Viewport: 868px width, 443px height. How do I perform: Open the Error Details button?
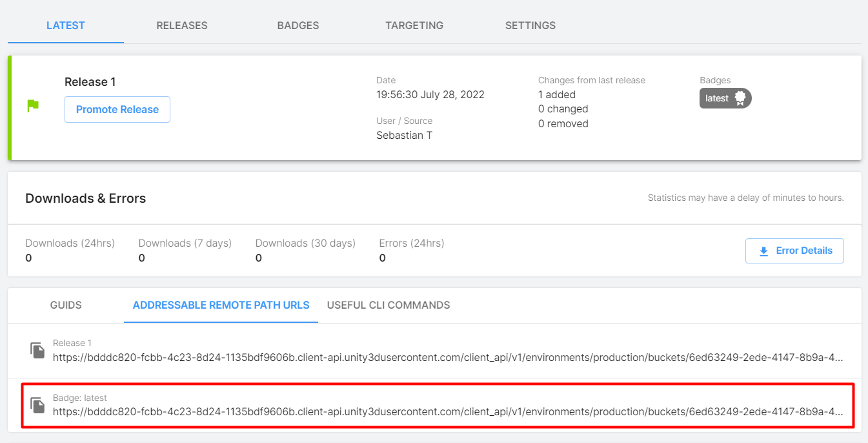click(794, 251)
